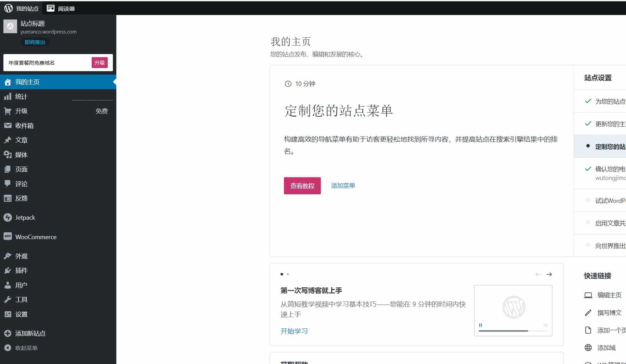Click the 即将推出 badge
626x364 pixels.
click(35, 42)
